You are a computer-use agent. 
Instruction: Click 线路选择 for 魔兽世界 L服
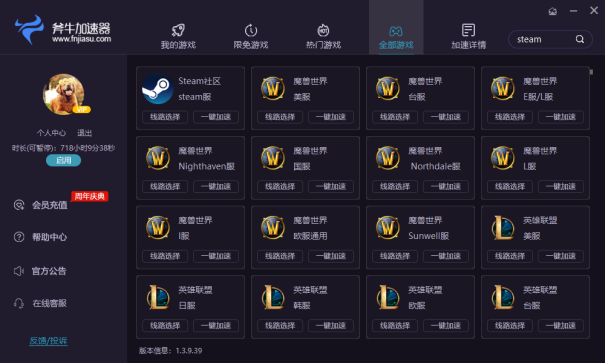point(510,187)
